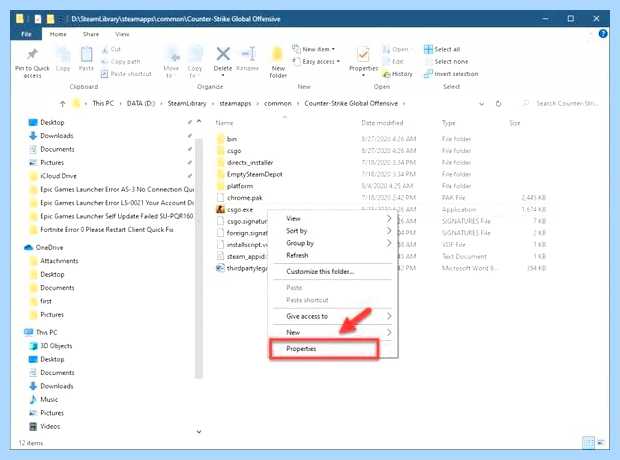Screen dimensions: 620x460
Task: Open the File tab
Action: [26, 34]
